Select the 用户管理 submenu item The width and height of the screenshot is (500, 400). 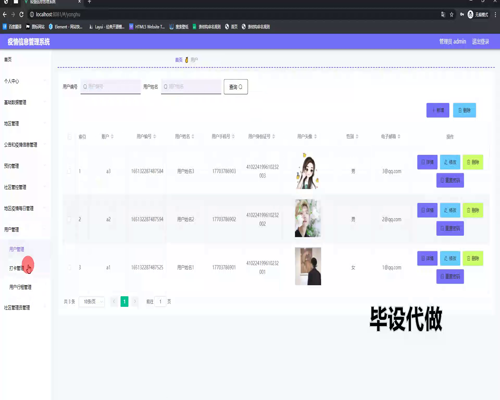point(25,249)
